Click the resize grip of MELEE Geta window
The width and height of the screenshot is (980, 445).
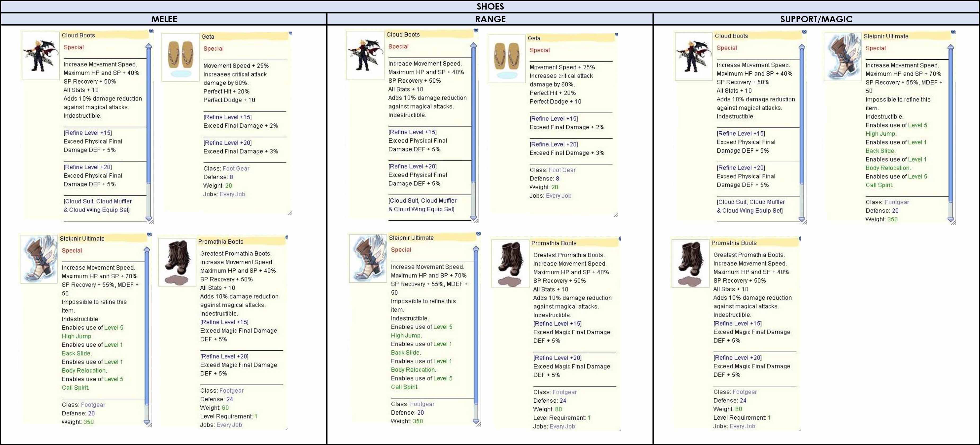(289, 213)
